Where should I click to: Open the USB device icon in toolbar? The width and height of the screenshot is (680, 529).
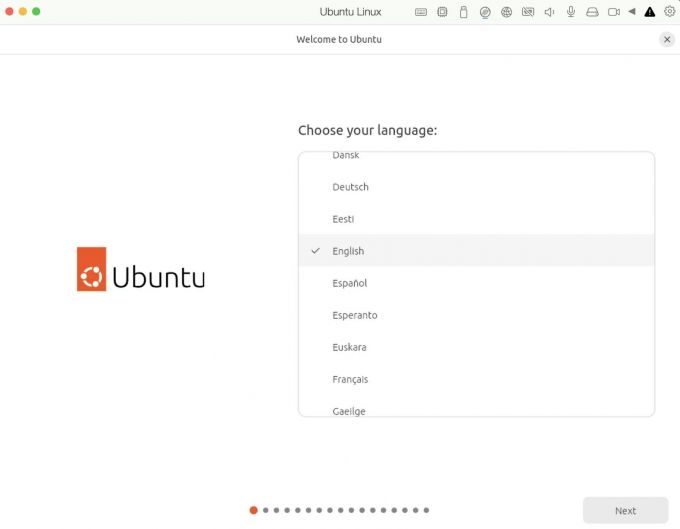pyautogui.click(x=463, y=12)
